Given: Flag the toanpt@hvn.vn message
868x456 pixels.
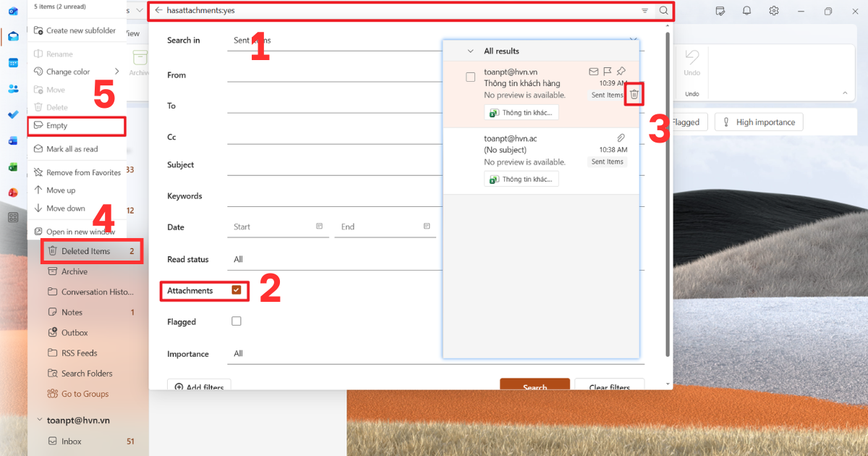Looking at the screenshot, I should [x=607, y=72].
